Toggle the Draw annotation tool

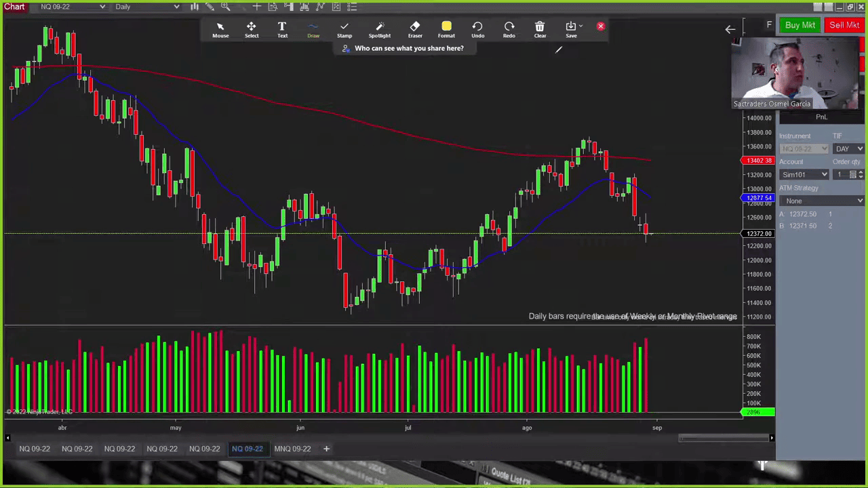pos(313,29)
